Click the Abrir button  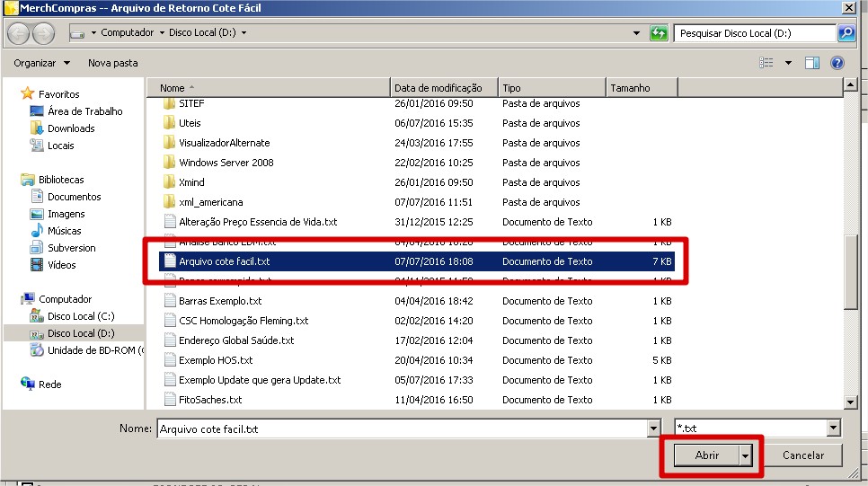pyautogui.click(x=707, y=455)
